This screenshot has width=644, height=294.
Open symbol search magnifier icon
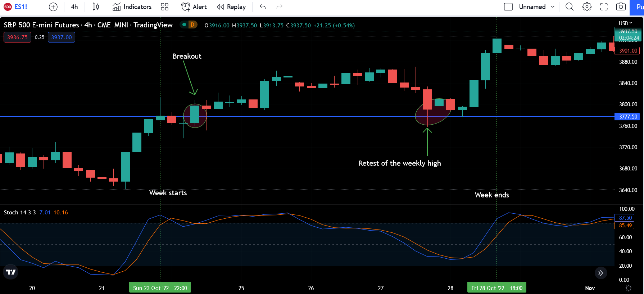click(569, 7)
